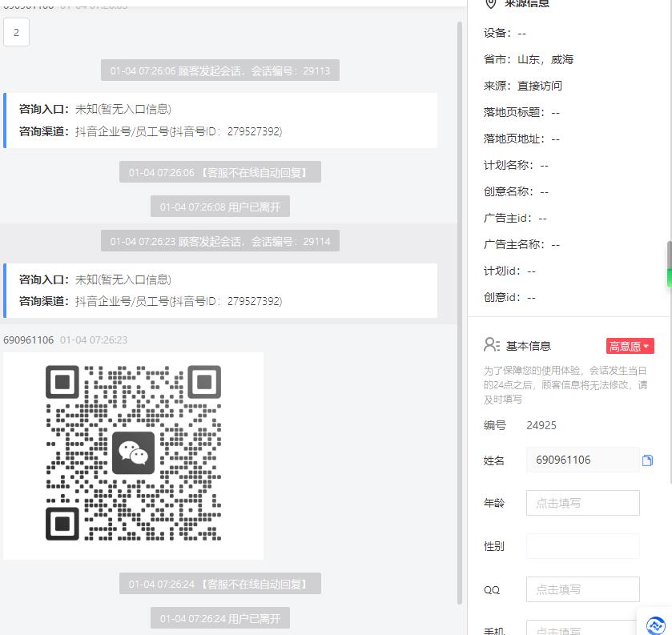Viewport: 672px width, 635px height.
Task: Select session notice 会话编号：29113
Action: (x=219, y=70)
